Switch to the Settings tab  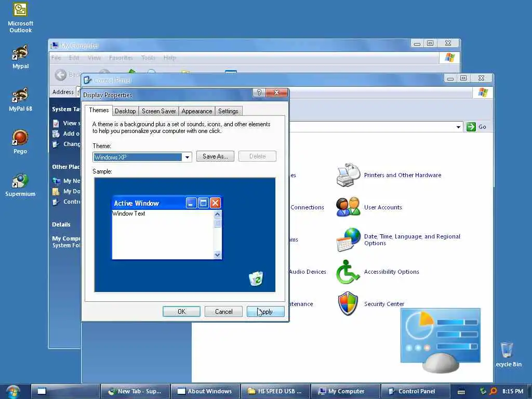[228, 111]
